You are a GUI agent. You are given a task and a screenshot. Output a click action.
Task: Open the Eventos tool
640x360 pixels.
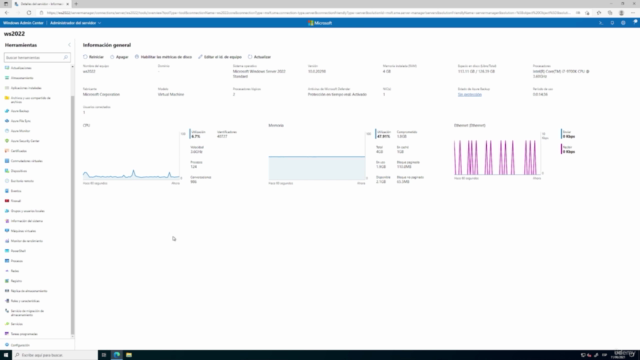point(16,191)
